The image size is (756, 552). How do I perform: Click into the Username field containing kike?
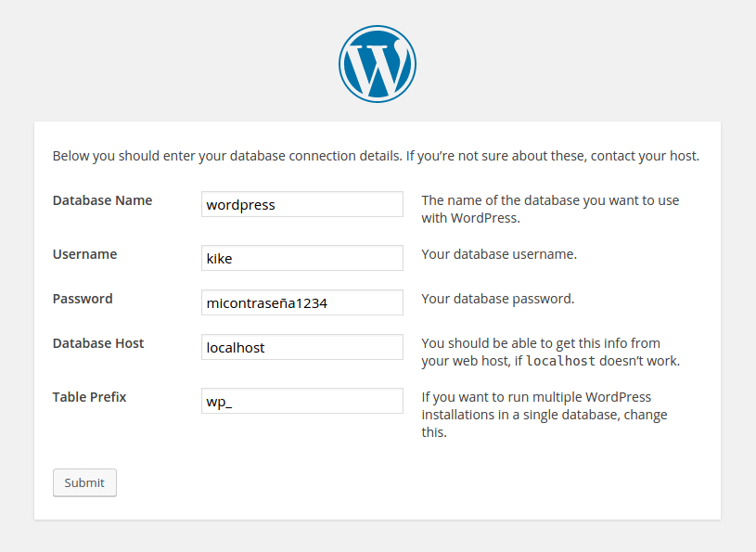coord(301,258)
